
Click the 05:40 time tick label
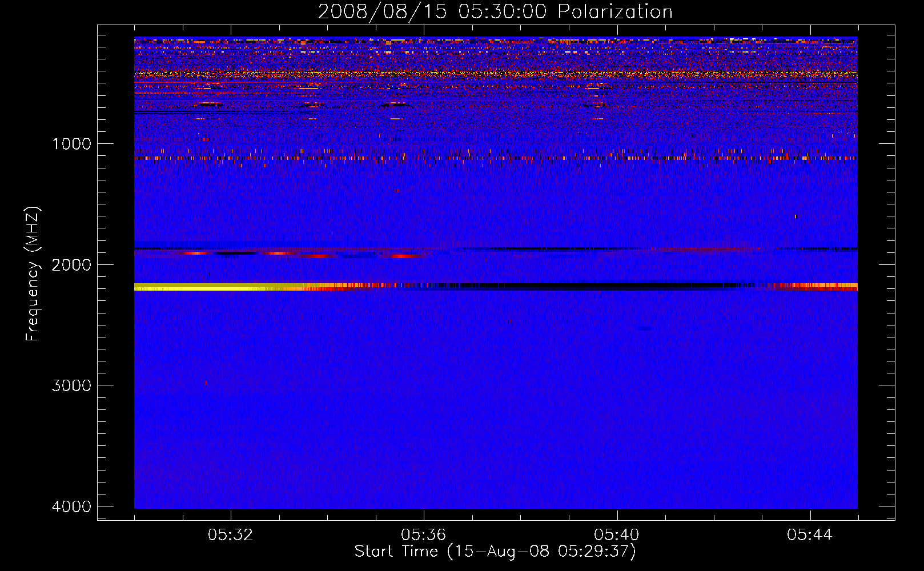coord(617,535)
